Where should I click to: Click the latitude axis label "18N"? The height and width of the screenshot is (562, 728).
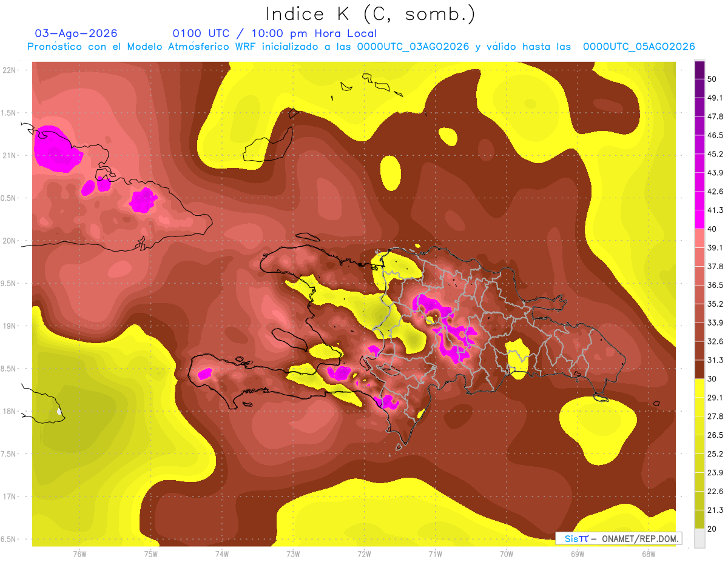click(x=9, y=412)
